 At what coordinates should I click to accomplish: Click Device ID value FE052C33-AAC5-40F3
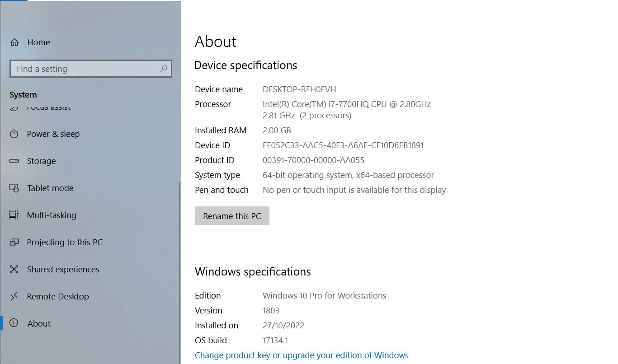pyautogui.click(x=343, y=145)
